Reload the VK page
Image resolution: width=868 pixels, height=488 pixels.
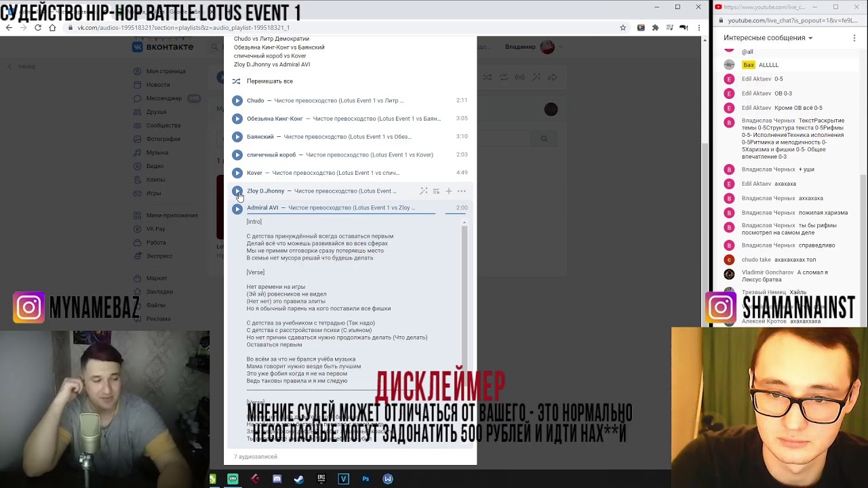coord(38,28)
